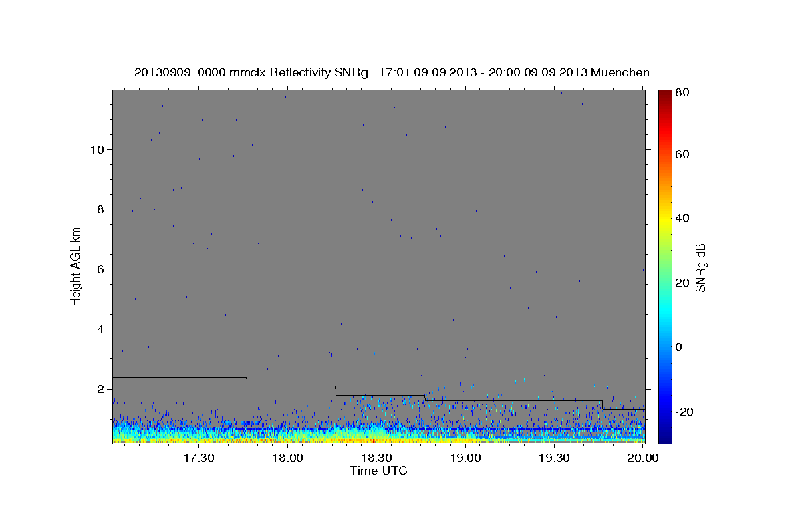Viewport: 798px width, 532px height.
Task: Click the 19:00 time axis tick label
Action: coord(465,458)
